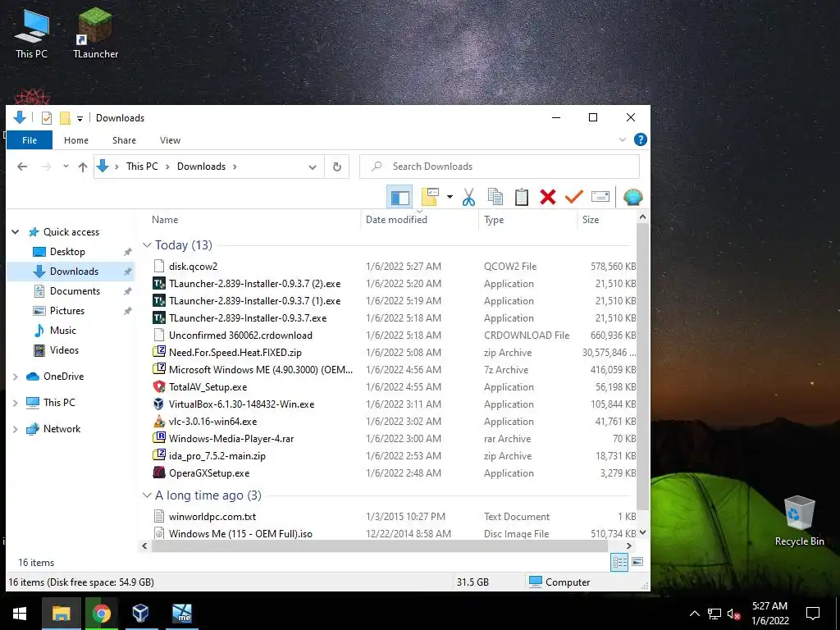840x630 pixels.
Task: Open the Home ribbon tab
Action: [x=76, y=140]
